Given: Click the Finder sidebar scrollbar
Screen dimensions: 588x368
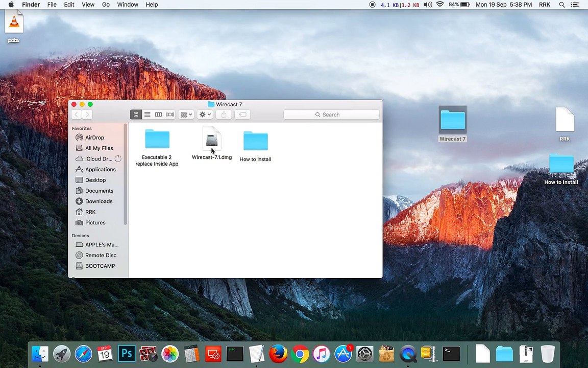Looking at the screenshot, I should [x=125, y=174].
